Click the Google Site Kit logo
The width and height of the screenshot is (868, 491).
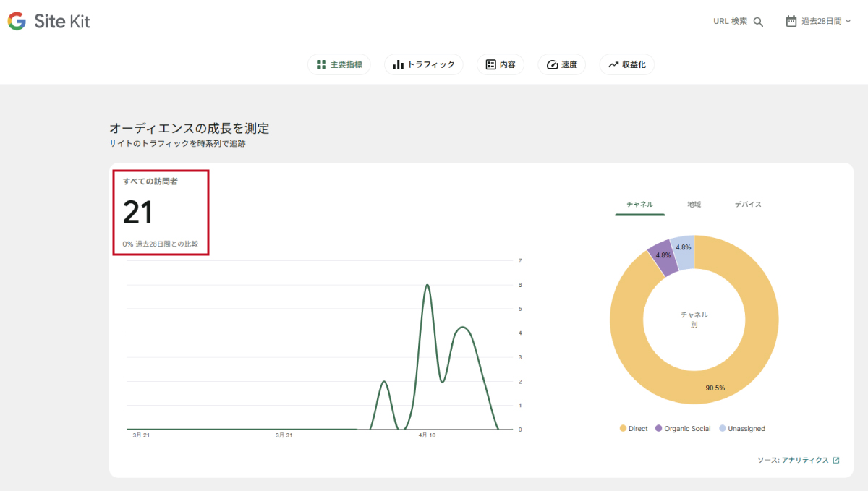[48, 22]
